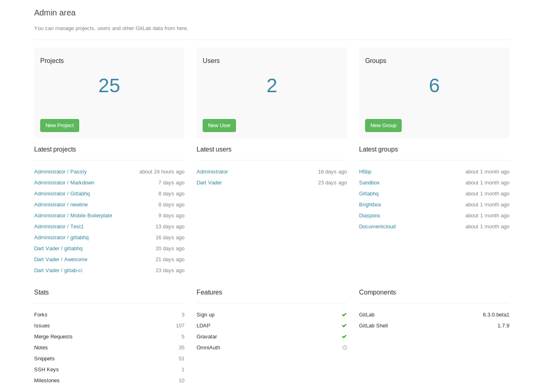Open the Brightbox group
543x392 pixels.
click(x=370, y=205)
